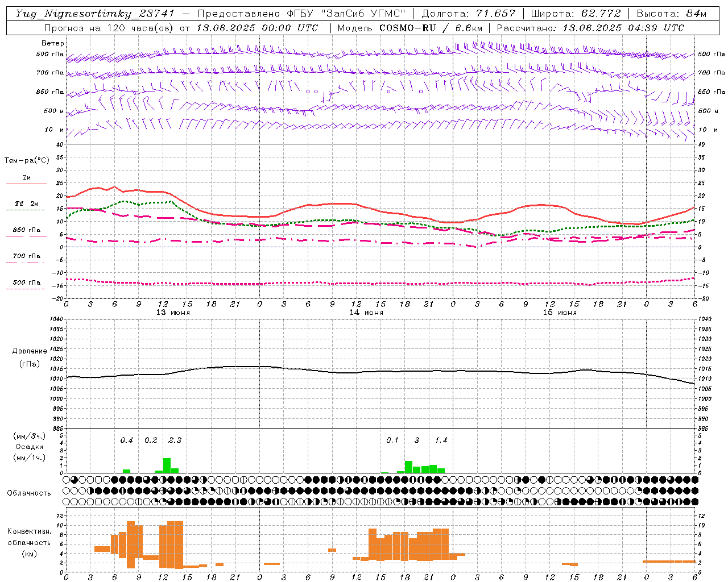Click the precipitation amount '1.4'
This screenshot has height=582, width=728.
(441, 440)
